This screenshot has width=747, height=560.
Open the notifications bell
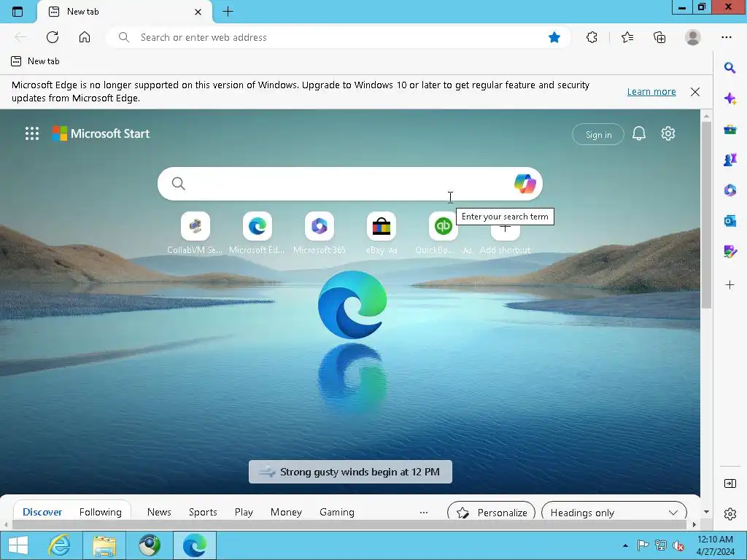639,134
